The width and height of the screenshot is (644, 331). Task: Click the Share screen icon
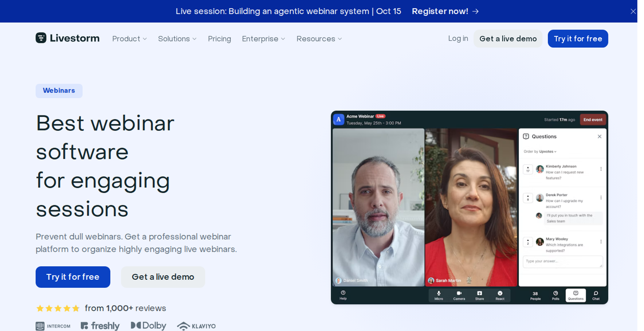[480, 295]
